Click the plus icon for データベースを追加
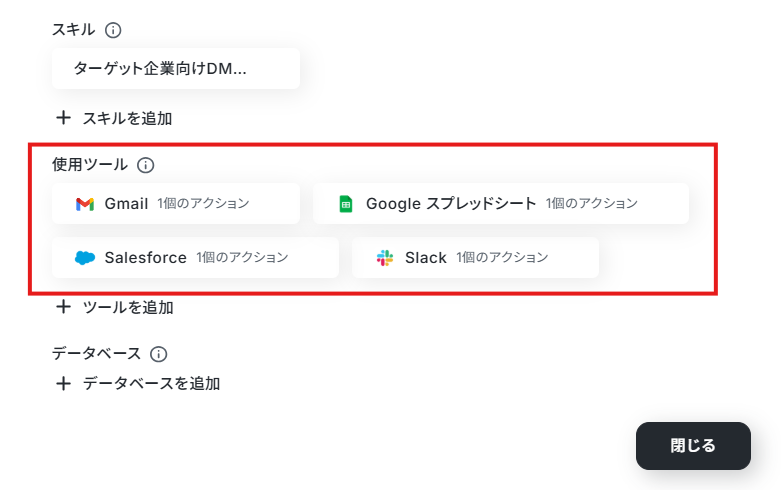Viewport: 781px width, 490px height. point(63,383)
